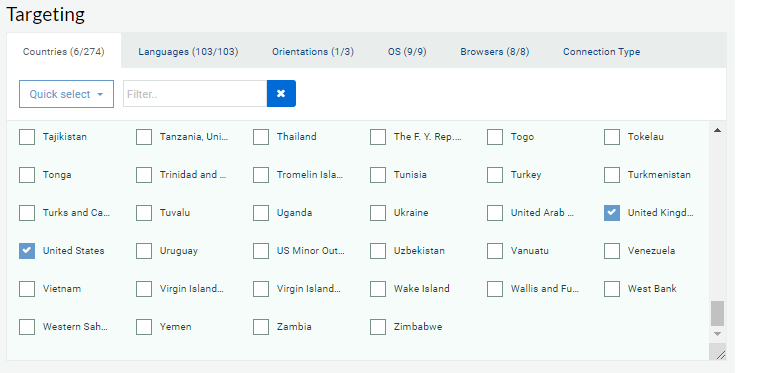Select the Uzbekistan checkbox

tap(378, 251)
